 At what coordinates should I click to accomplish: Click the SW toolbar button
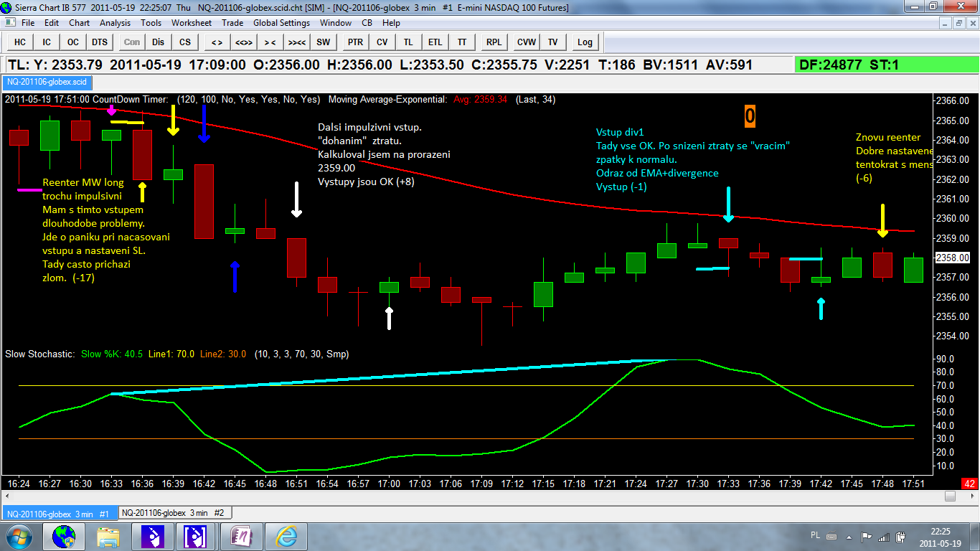(x=324, y=42)
